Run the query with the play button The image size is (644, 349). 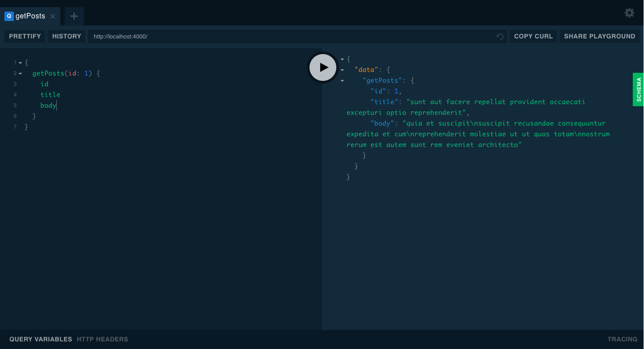pyautogui.click(x=323, y=67)
